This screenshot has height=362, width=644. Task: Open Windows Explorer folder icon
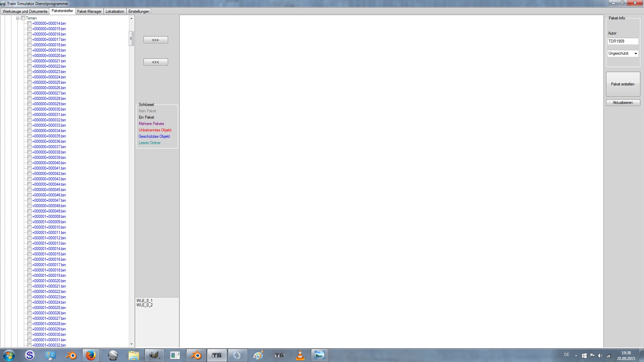[133, 355]
